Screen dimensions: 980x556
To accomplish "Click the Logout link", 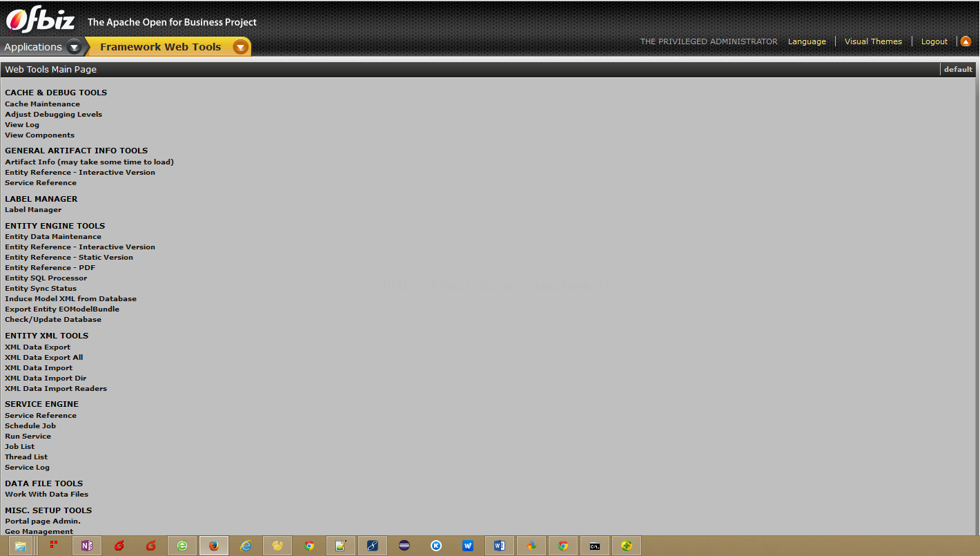I will click(934, 41).
